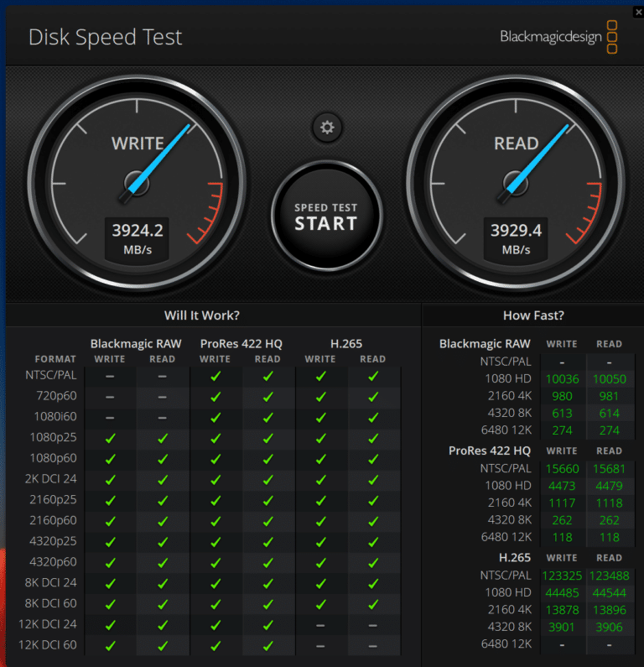Click the 44544 H.265 1080 HD read value

pyautogui.click(x=609, y=592)
